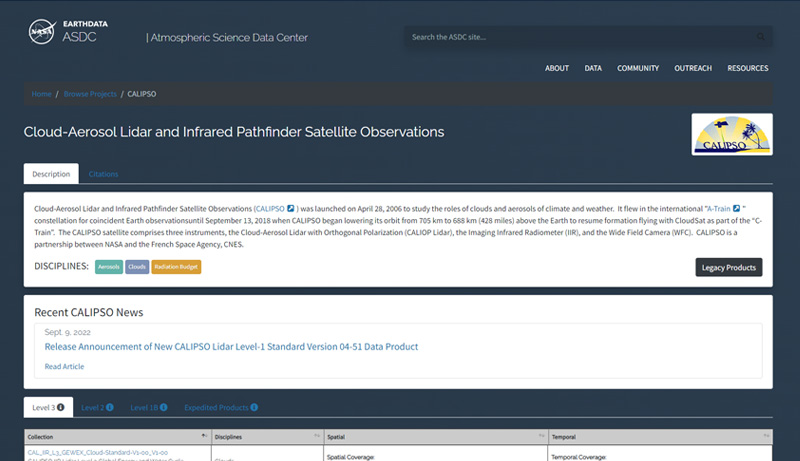Switch to the Expedited Products tab

(x=221, y=407)
